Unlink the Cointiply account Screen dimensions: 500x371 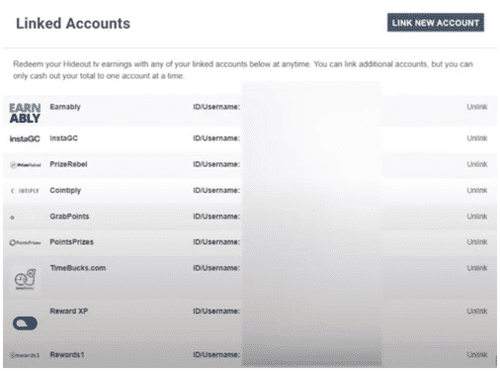click(477, 190)
